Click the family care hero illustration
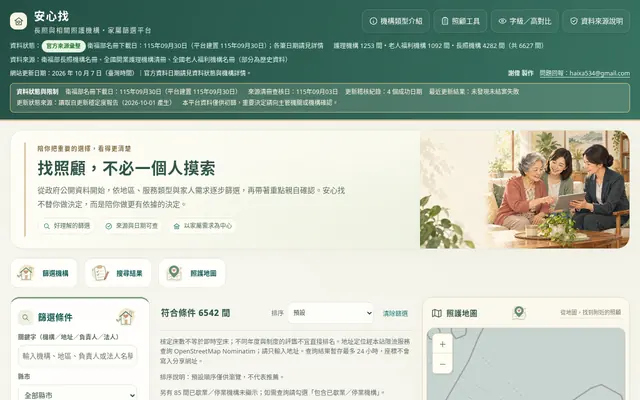 pyautogui.click(x=524, y=189)
